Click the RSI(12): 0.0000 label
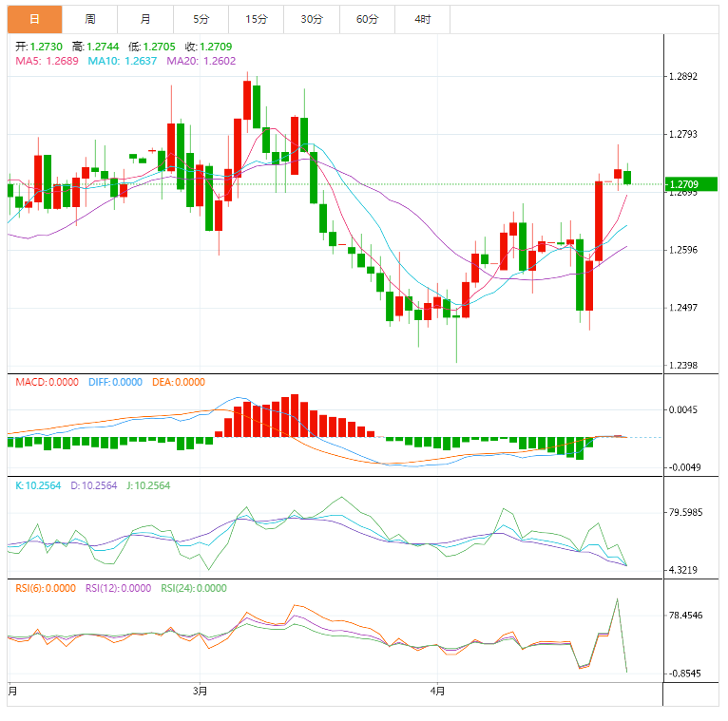 click(x=119, y=588)
